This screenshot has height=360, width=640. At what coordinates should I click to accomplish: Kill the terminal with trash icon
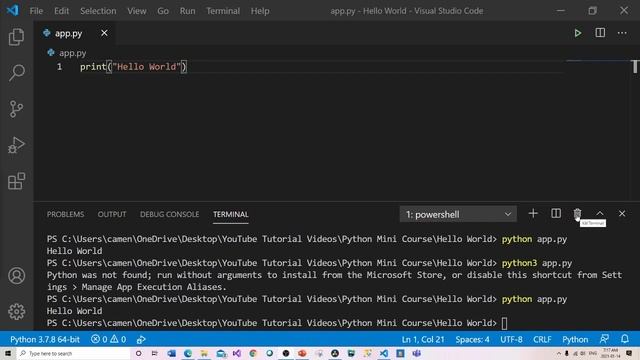coord(577,213)
